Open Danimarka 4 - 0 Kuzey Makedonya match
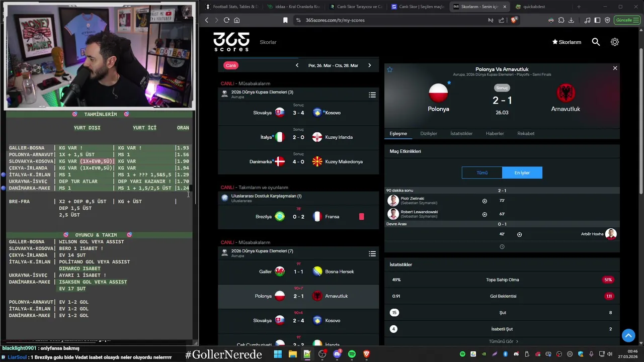 click(x=298, y=161)
